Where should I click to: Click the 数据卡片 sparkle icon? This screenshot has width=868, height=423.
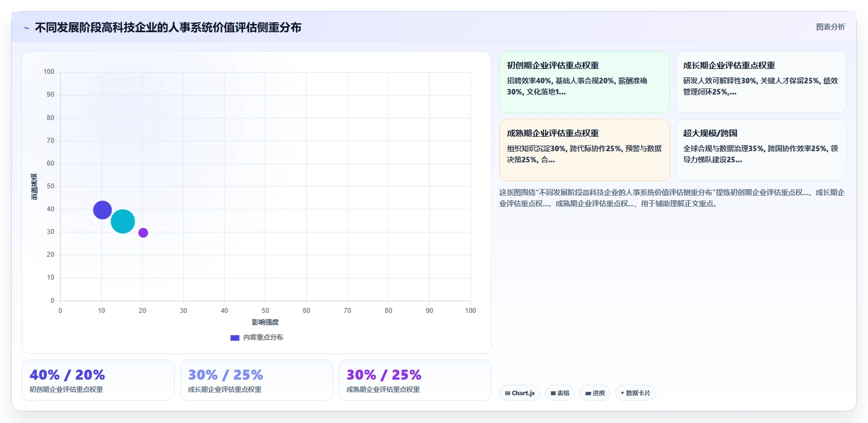(x=622, y=393)
